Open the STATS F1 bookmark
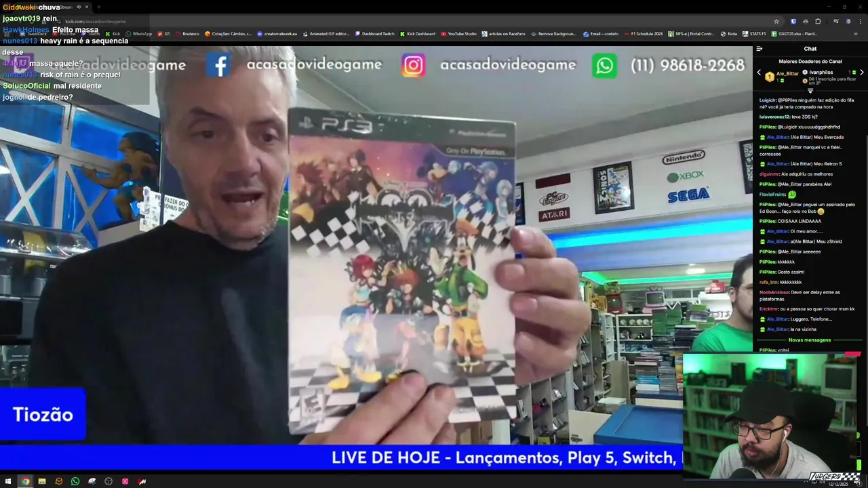 [753, 33]
